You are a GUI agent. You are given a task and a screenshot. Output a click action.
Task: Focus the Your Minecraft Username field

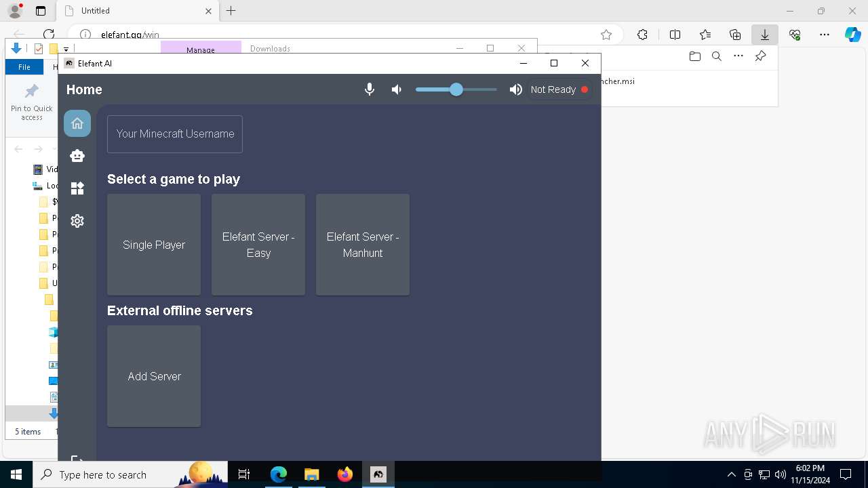[175, 134]
